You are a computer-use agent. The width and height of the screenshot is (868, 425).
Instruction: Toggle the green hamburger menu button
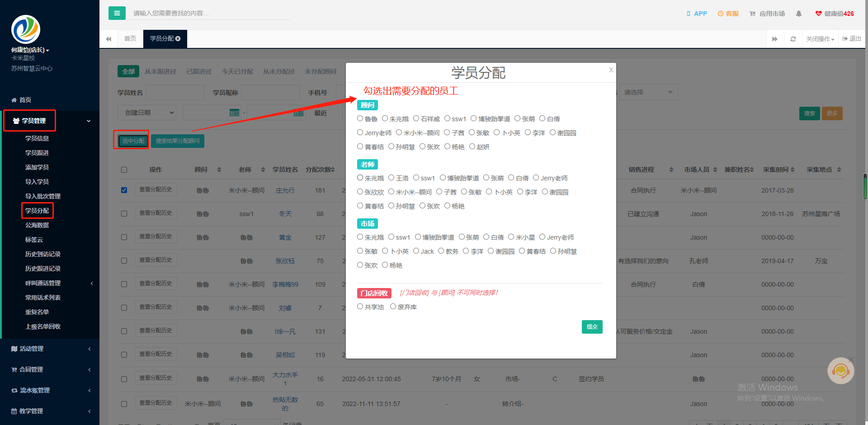117,13
